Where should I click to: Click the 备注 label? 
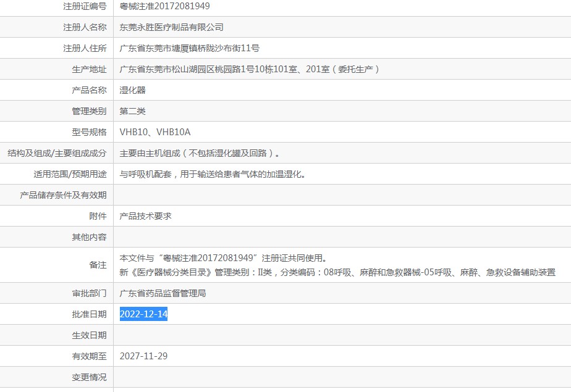(98, 265)
